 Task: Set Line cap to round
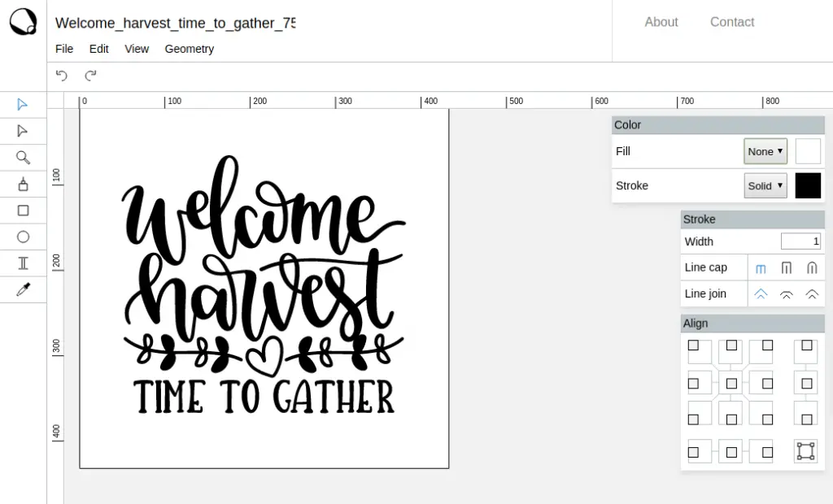(811, 267)
